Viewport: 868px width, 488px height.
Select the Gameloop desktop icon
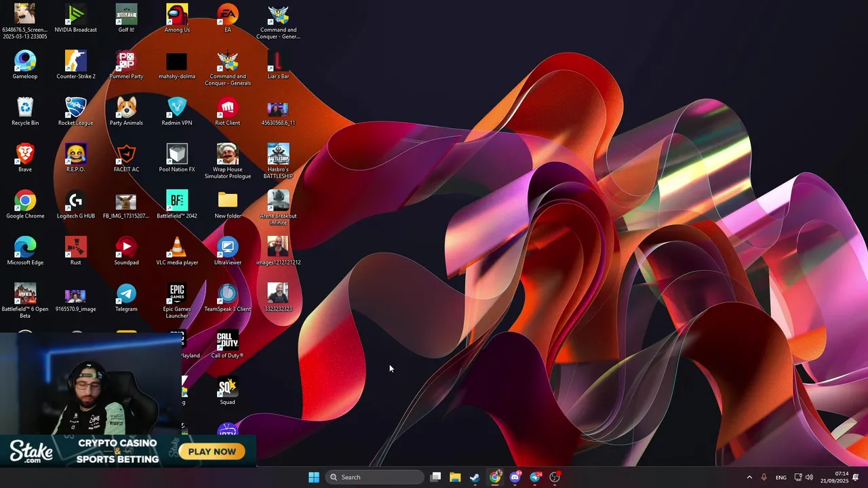click(25, 66)
